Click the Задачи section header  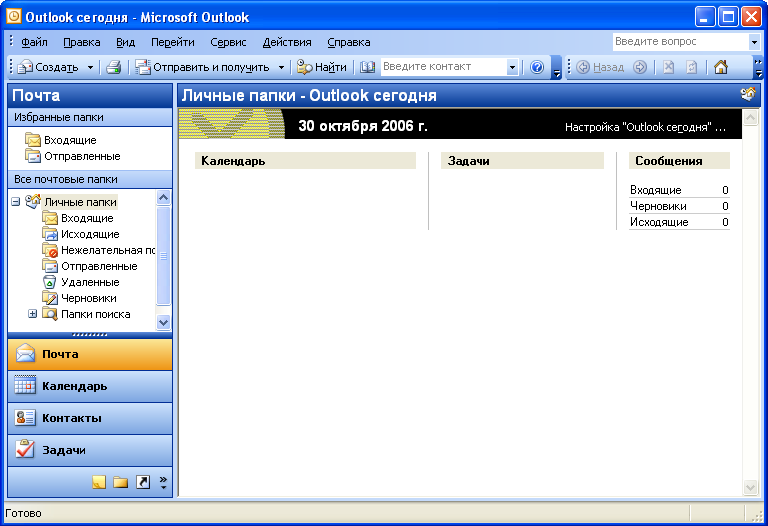point(522,161)
